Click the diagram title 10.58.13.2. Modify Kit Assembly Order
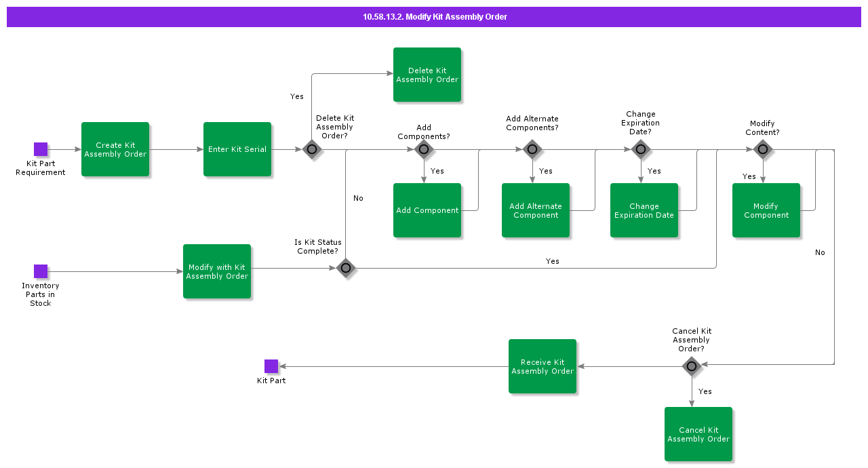Viewport: 868px width, 468px height. [x=435, y=17]
